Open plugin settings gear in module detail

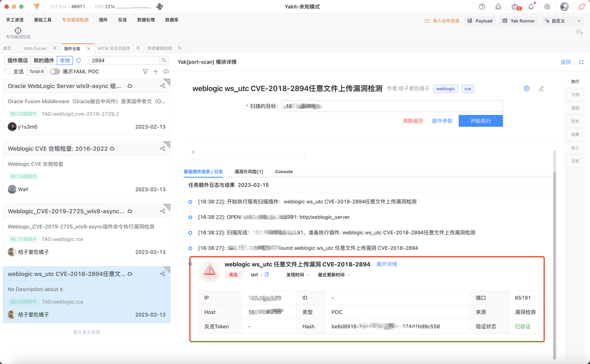point(526,88)
